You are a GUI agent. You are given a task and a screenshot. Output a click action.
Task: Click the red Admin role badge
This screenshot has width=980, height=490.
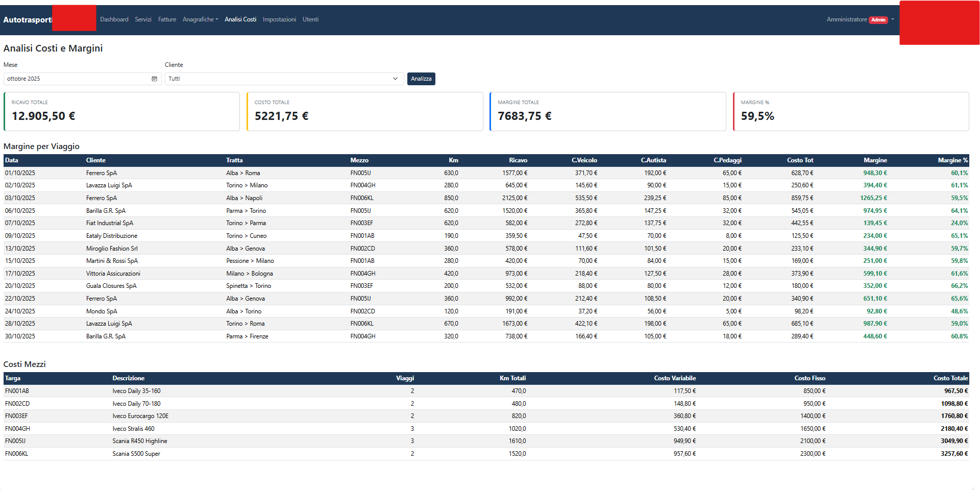coord(879,19)
